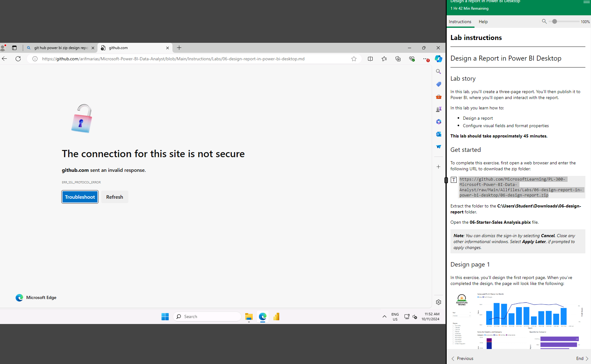This screenshot has width=591, height=364.
Task: Customize sidebar with plus icon
Action: (x=439, y=167)
